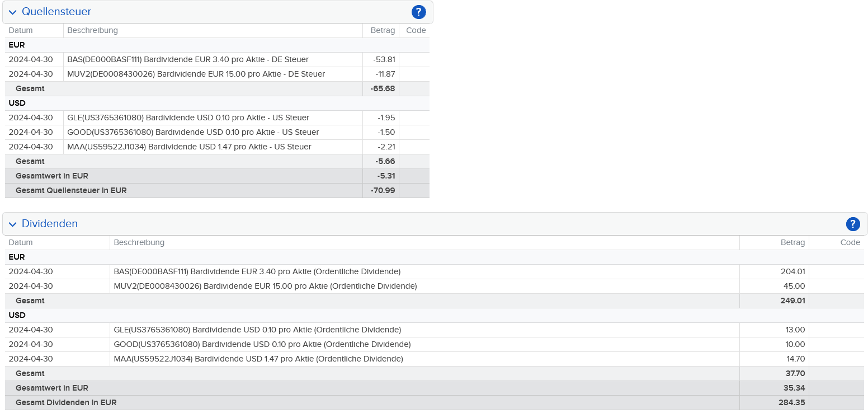Select MAA Ordentliche Dividende description row
The height and width of the screenshot is (413, 868).
(258, 359)
